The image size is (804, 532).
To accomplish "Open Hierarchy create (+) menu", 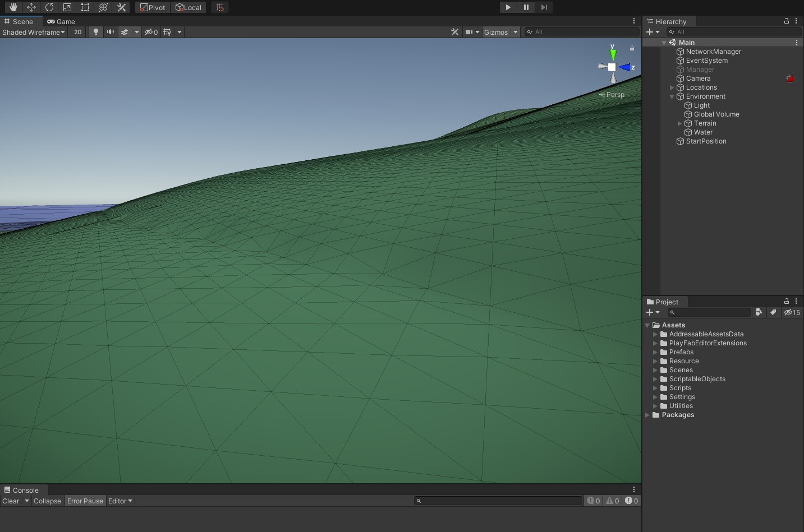I will point(653,32).
